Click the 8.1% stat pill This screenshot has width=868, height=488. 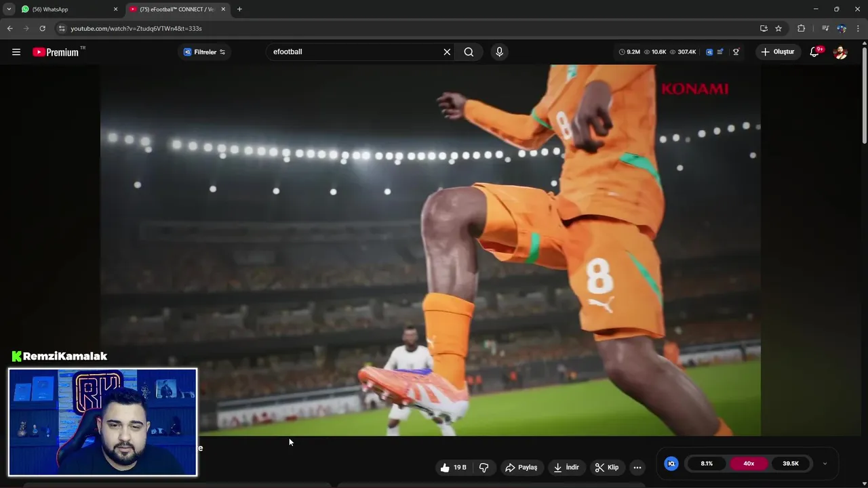707,464
